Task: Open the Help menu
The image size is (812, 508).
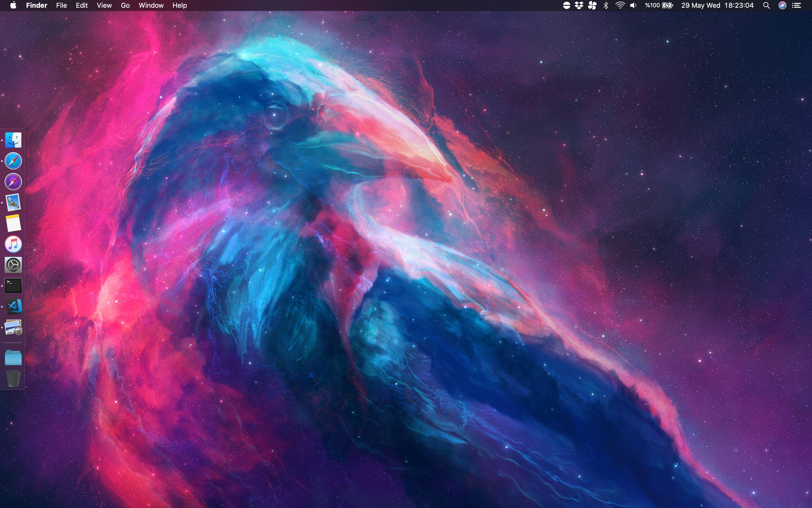Action: (180, 5)
